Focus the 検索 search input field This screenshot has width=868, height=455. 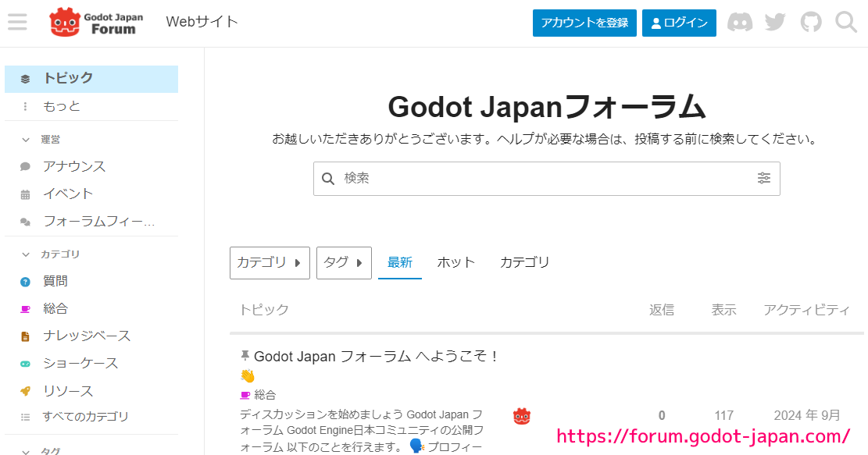tap(546, 179)
